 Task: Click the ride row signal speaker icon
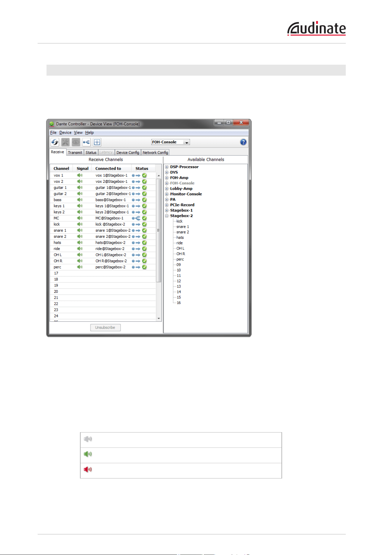pos(80,249)
